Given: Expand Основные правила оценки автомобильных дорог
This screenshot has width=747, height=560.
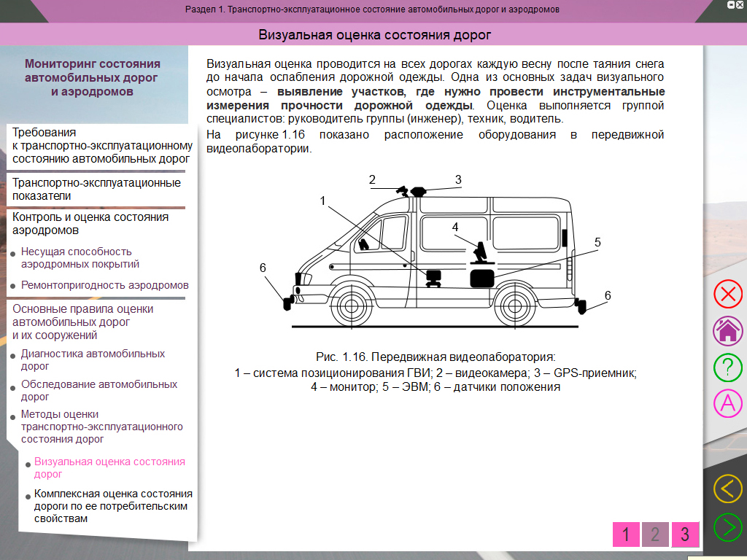Looking at the screenshot, I should click(x=82, y=322).
